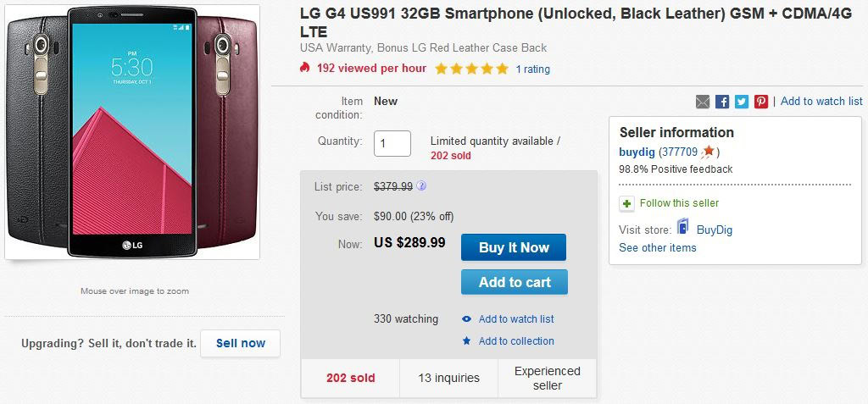868x404 pixels.
Task: Click the five-star rating stars
Action: pos(471,69)
